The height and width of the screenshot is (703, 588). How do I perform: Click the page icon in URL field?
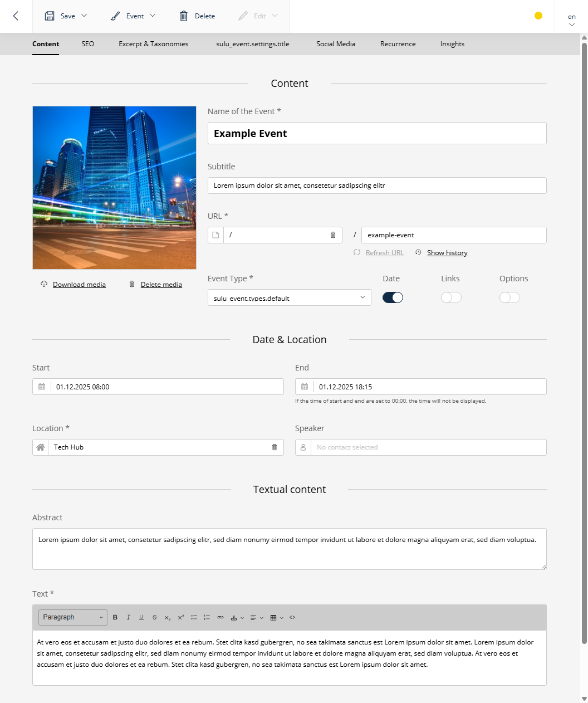click(216, 235)
